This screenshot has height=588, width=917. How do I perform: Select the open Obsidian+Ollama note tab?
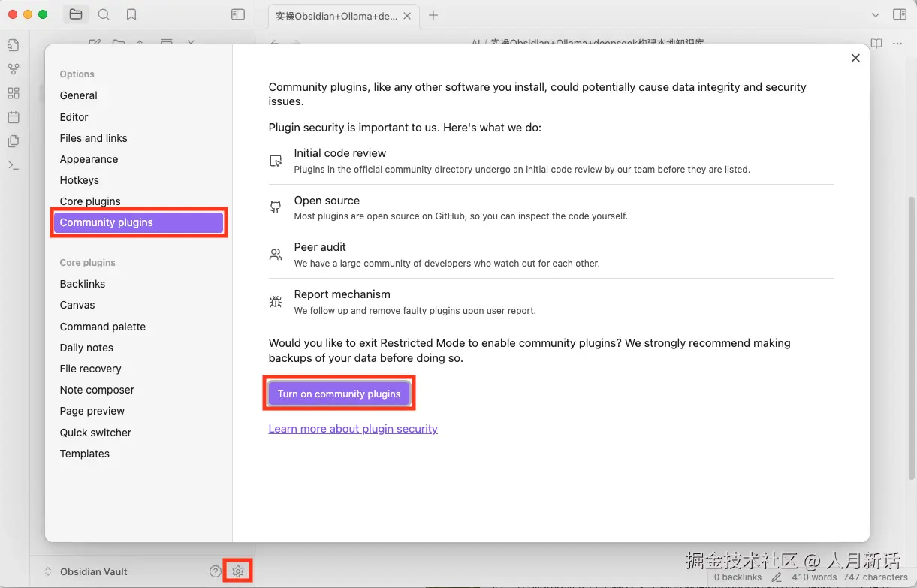336,14
